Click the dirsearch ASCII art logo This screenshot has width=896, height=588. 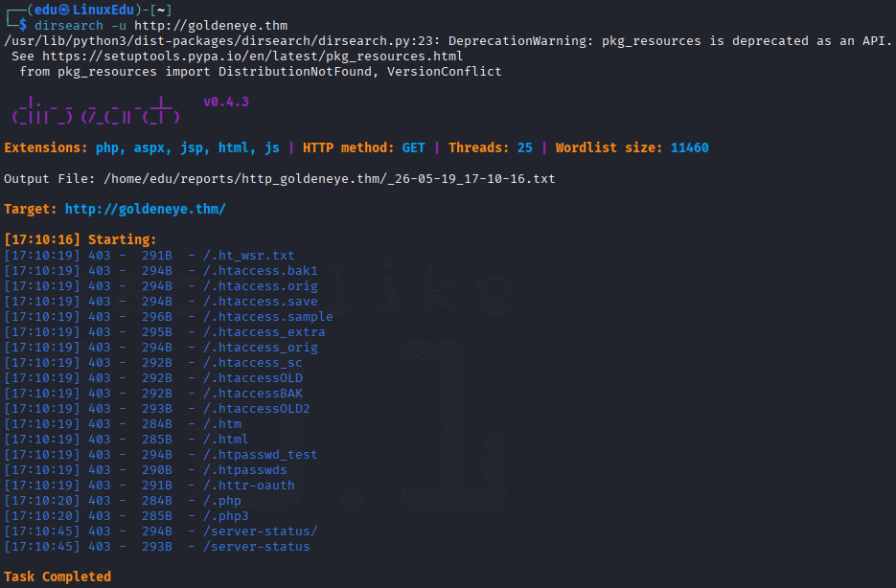[96, 110]
